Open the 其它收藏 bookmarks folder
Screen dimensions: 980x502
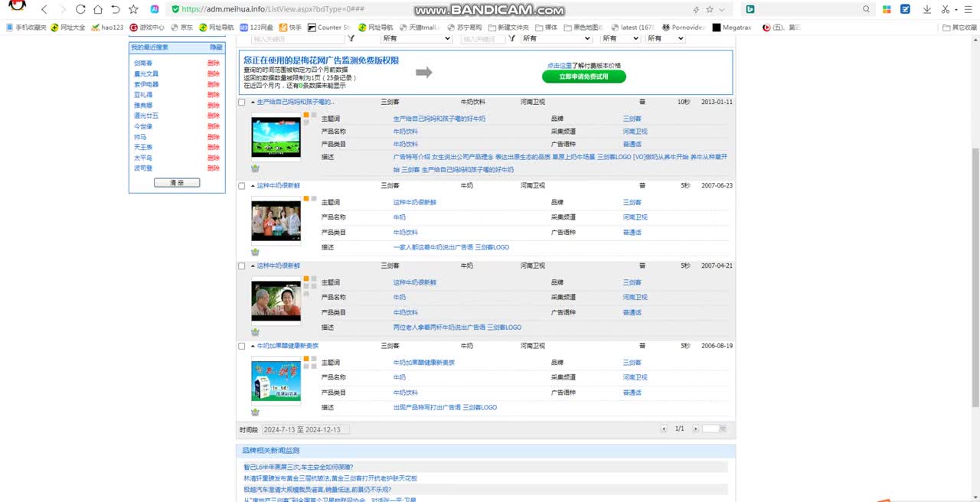pyautogui.click(x=960, y=28)
